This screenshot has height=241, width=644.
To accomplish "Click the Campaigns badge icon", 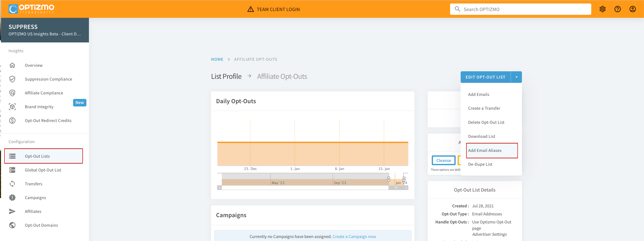I will [12, 198].
